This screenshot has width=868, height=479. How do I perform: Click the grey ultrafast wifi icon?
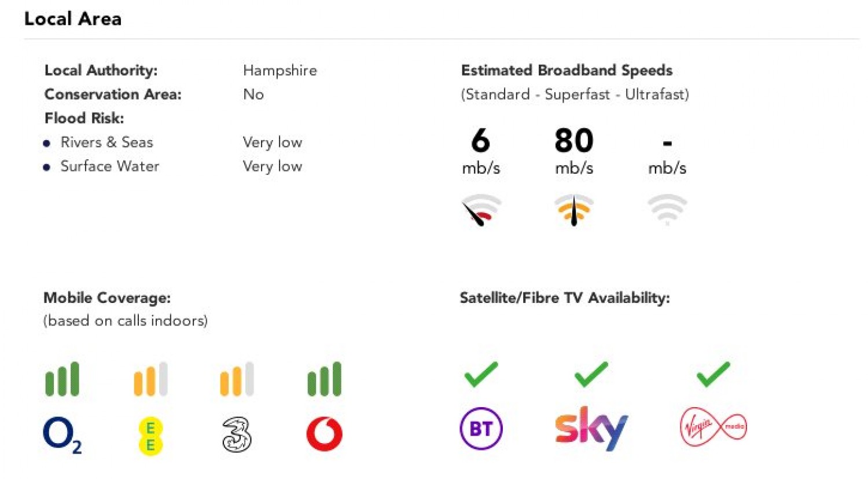click(667, 209)
